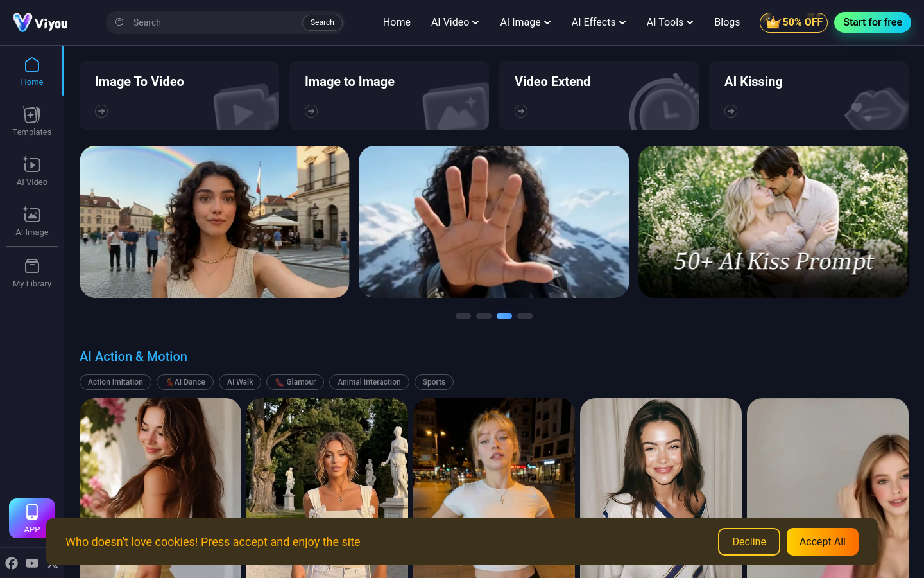Click the Viyou logo
924x578 pixels.
[40, 22]
